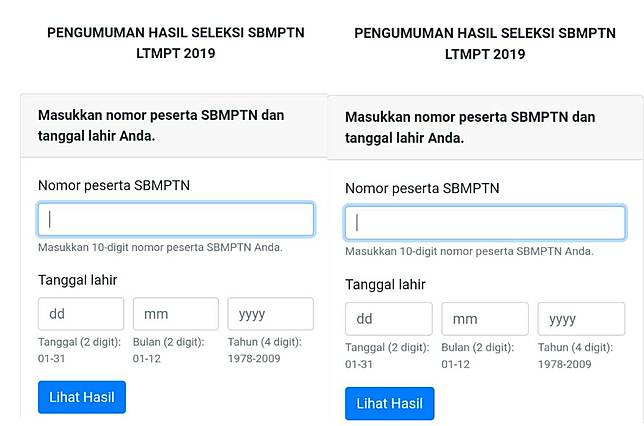Click the right PENGUMUMAN HASIL SELEKSI SBMPTN heading
Screen dimensions: 644x426
tap(485, 44)
